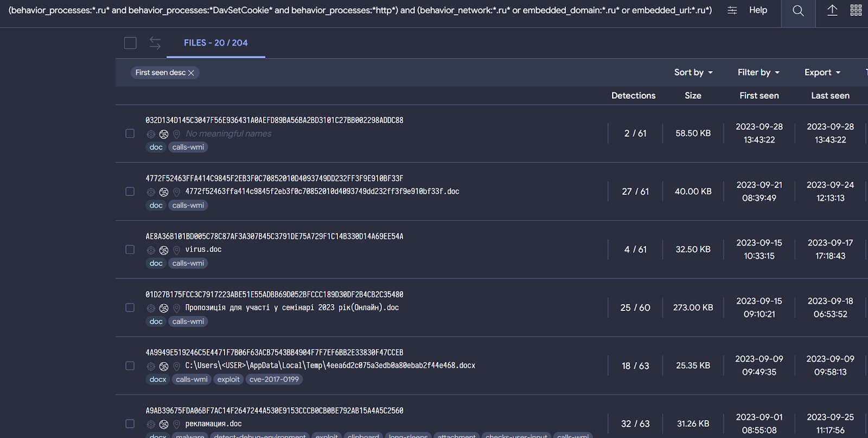This screenshot has height=438, width=868.
Task: Click location pin icon on first file row
Action: pyautogui.click(x=176, y=134)
